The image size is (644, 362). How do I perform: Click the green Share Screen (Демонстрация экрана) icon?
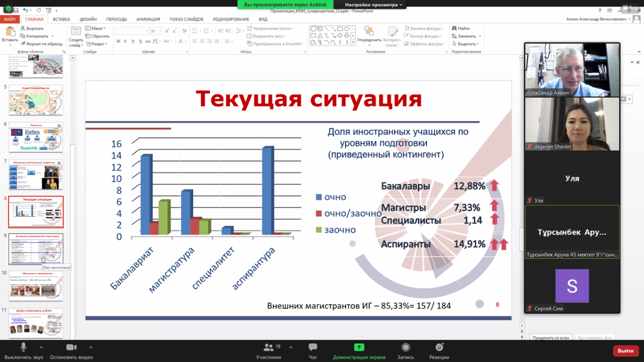(359, 348)
